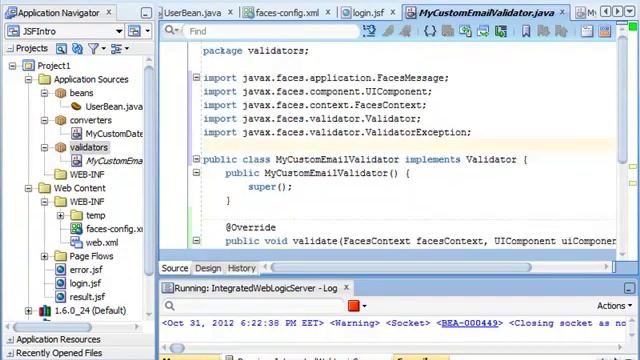Fold the MyCustomEmailValidator() constructor block
The image size is (640, 360).
pos(196,173)
